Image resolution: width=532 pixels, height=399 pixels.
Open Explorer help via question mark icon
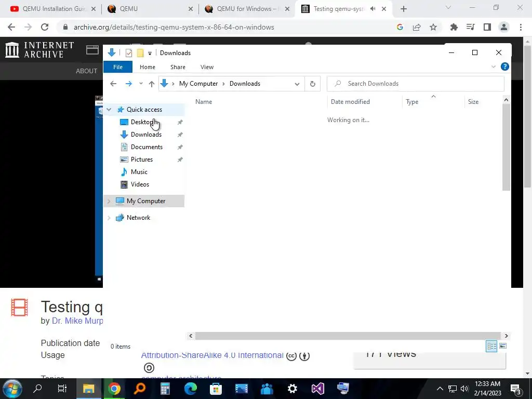coord(504,66)
